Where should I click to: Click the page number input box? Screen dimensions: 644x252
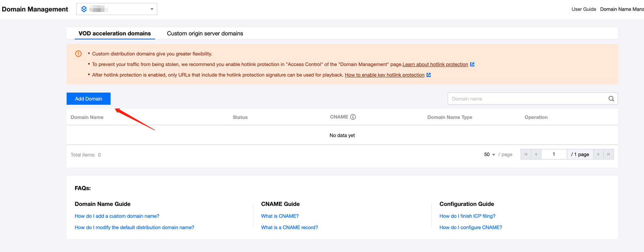click(554, 154)
